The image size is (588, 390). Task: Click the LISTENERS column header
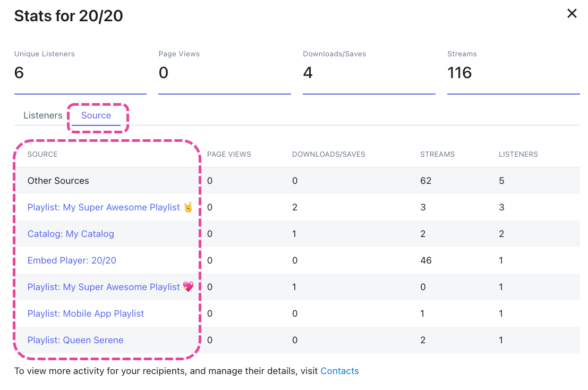[x=518, y=154]
